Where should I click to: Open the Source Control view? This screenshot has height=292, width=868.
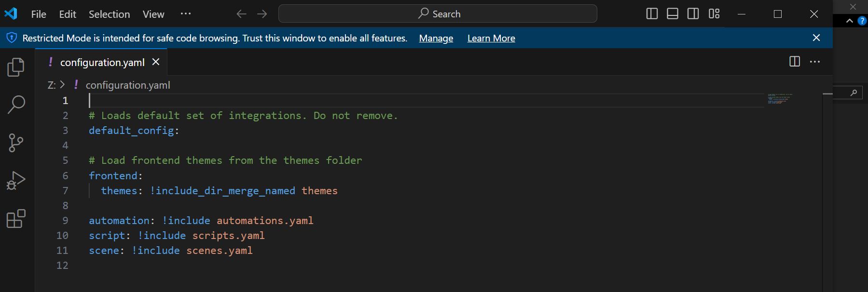16,143
